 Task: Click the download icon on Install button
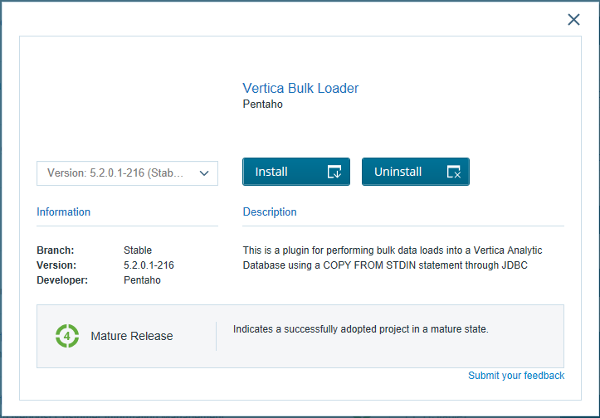pyautogui.click(x=334, y=172)
